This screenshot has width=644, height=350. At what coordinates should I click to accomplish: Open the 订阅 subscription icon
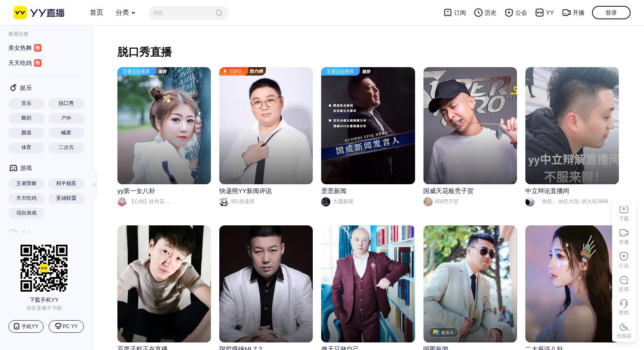pyautogui.click(x=448, y=13)
